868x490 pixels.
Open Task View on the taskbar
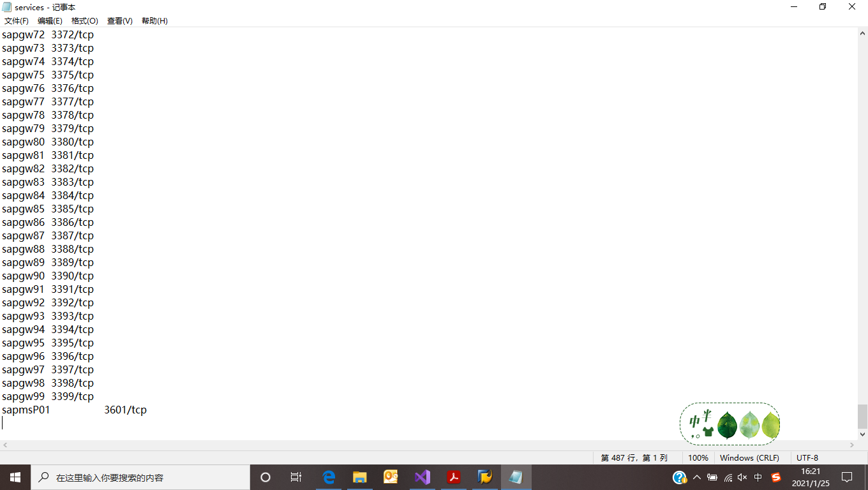click(296, 477)
